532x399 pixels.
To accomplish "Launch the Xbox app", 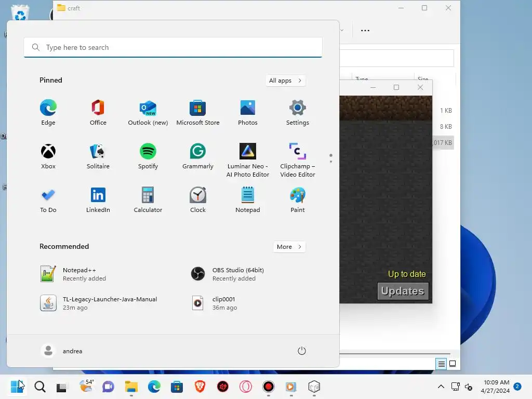I will coord(48,156).
